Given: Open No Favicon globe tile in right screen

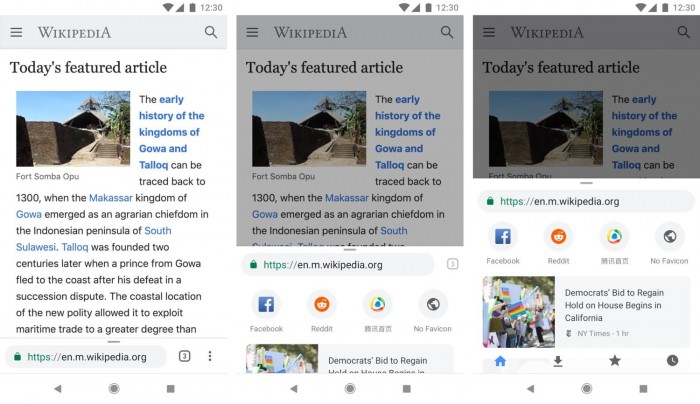Looking at the screenshot, I should [x=669, y=244].
